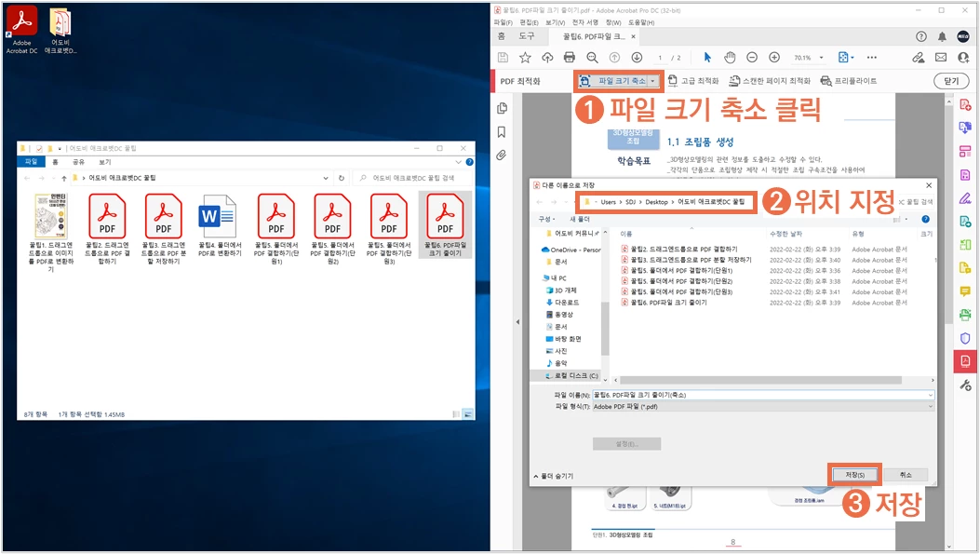Click the share link icon in Acrobat toolbar
The image size is (980, 554).
click(919, 58)
